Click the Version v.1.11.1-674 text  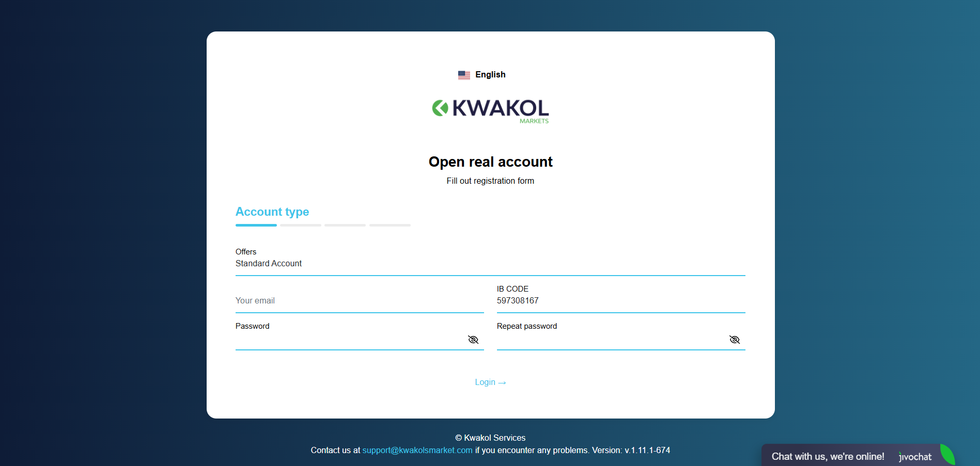[x=631, y=450]
